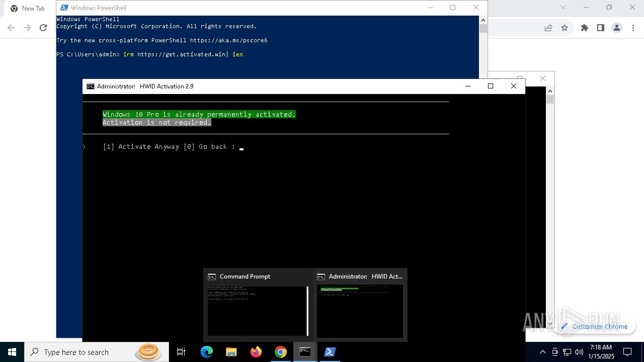Screen dimensions: 644x362
Task: Bookmark this page with the star icon
Action: (565, 28)
